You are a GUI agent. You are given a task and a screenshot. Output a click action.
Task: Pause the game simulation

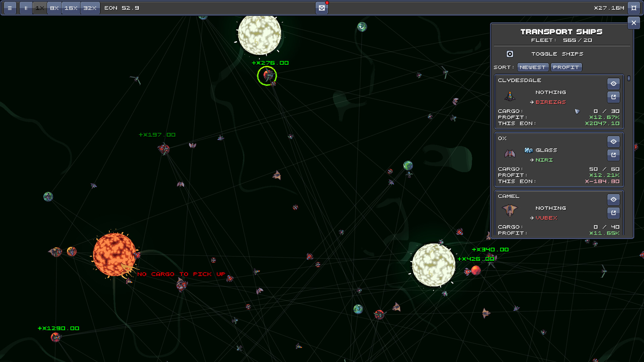[25, 8]
